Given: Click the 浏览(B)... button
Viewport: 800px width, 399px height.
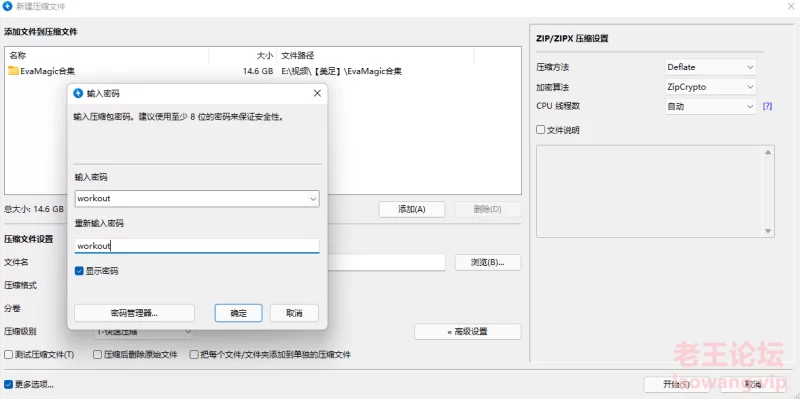Looking at the screenshot, I should (x=488, y=262).
